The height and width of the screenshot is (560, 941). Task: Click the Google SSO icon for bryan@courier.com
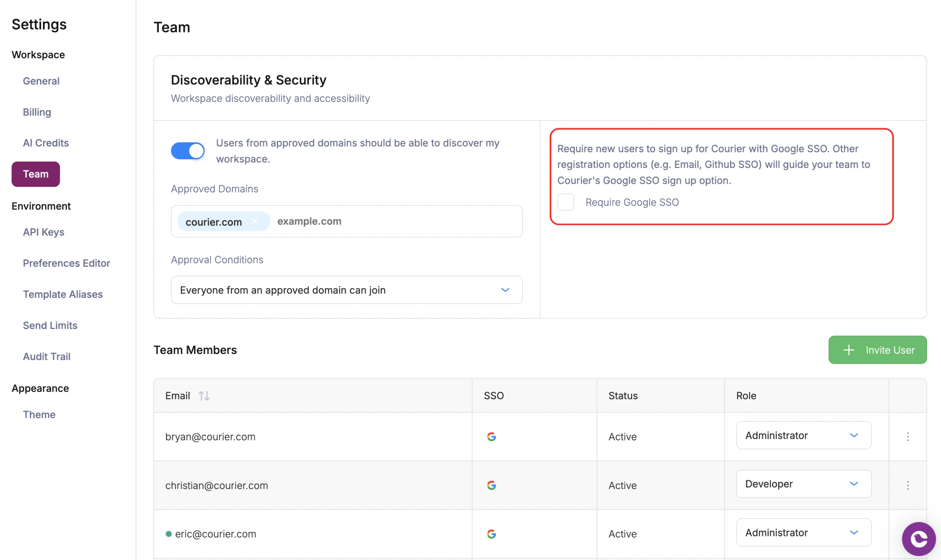(491, 437)
